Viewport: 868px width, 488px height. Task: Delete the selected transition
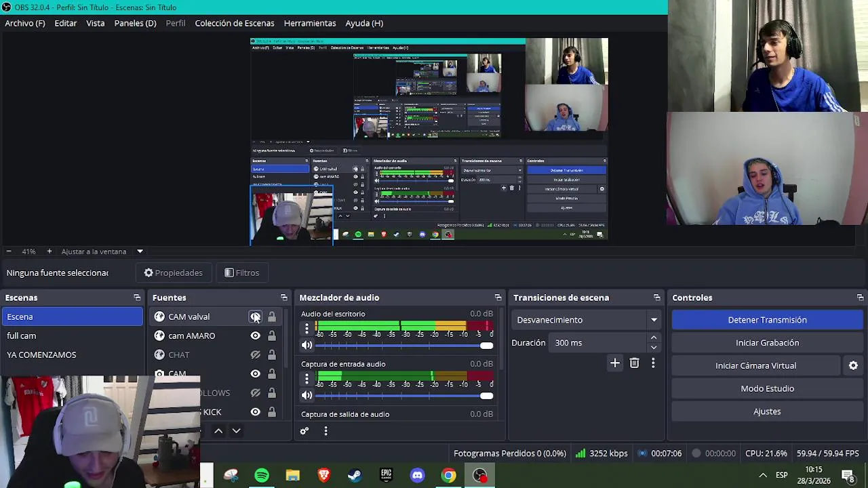point(634,363)
